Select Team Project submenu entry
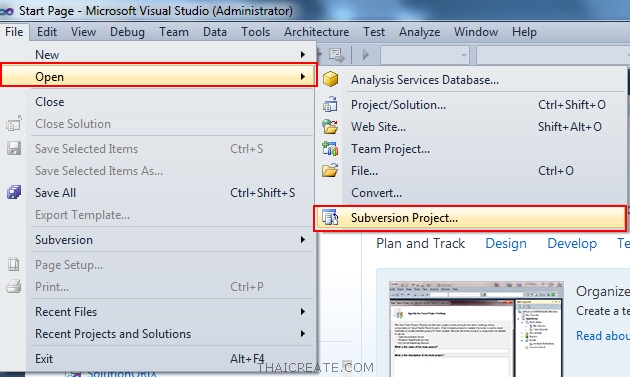 click(x=471, y=149)
